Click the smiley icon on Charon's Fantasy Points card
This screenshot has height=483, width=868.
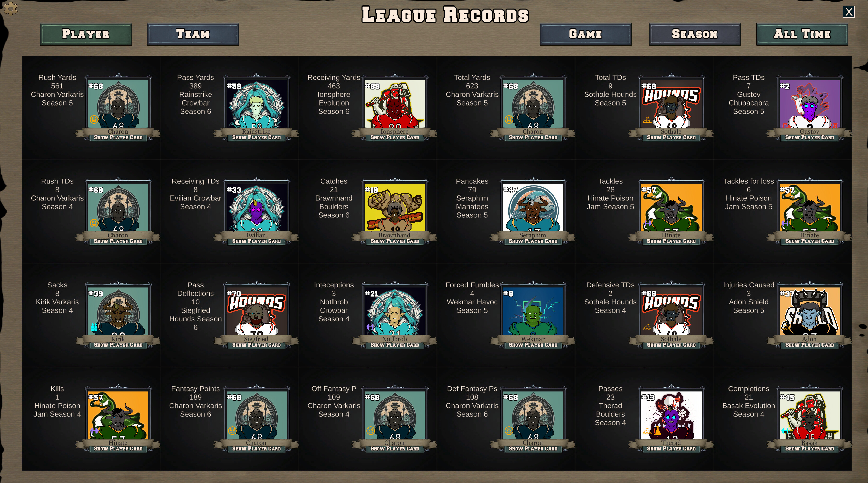(233, 430)
